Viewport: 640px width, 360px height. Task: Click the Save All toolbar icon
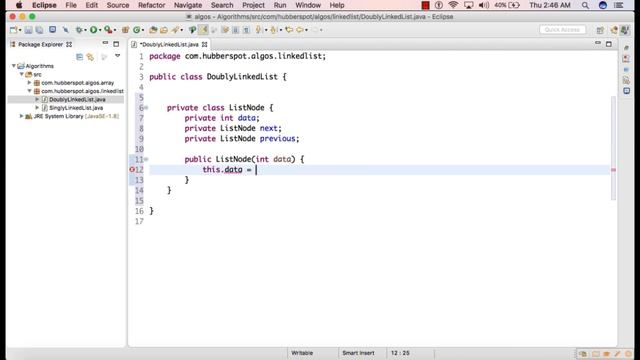pyautogui.click(x=39, y=30)
